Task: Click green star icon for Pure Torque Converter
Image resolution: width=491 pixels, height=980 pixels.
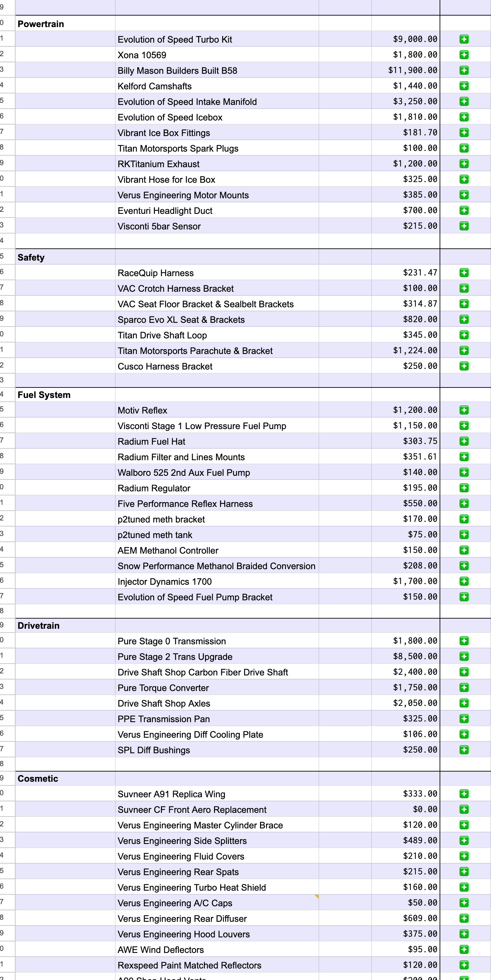Action: [464, 688]
